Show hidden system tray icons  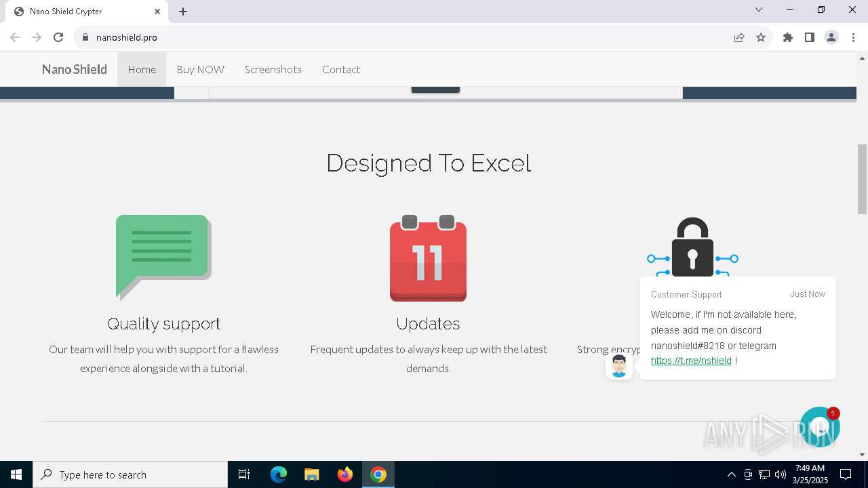tap(731, 474)
